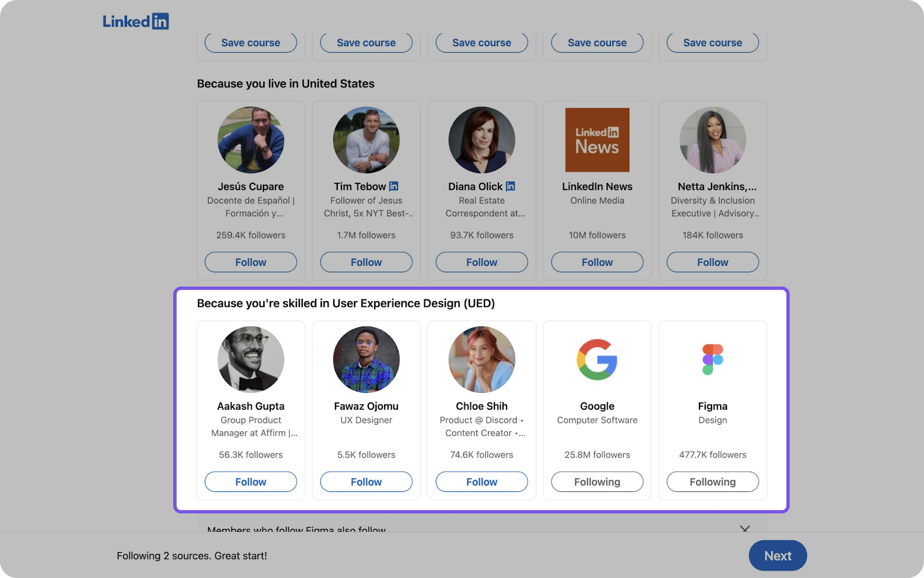Follow Aakash Gupta
This screenshot has width=924, height=578.
pos(251,481)
